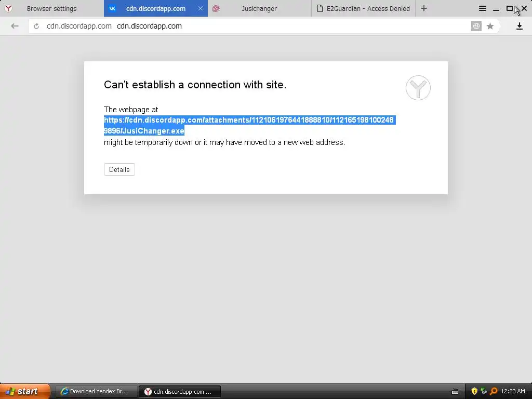Click the E2Guardian tab page icon
Viewport: 532px width, 399px height.
click(x=320, y=8)
